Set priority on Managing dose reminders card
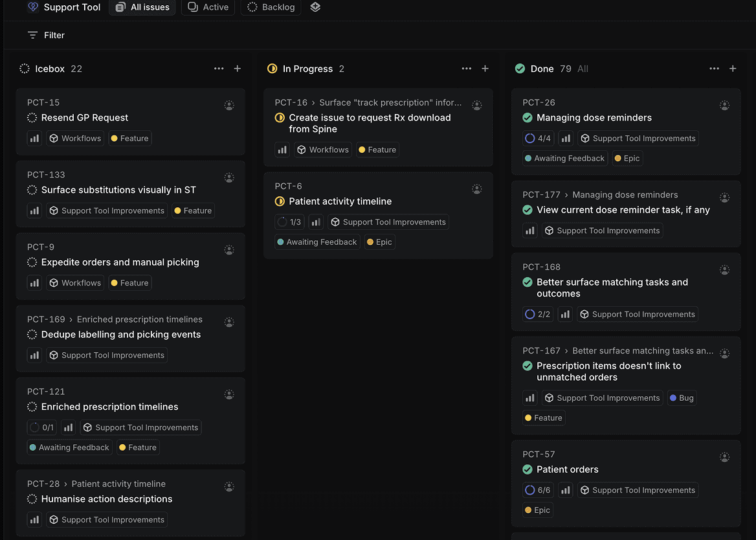 566,139
